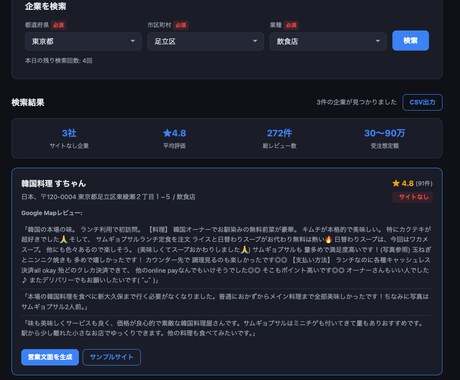Click the Google Mapレビュー label
The width and height of the screenshot is (460, 380).
[x=52, y=213]
